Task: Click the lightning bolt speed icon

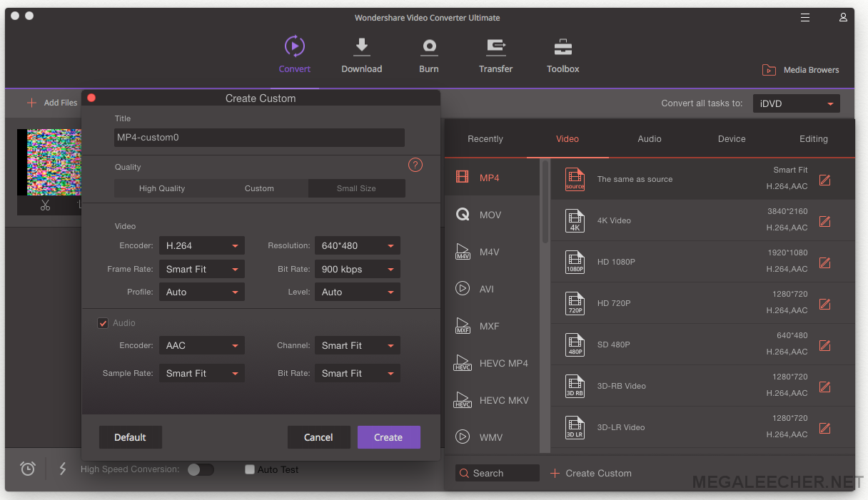Action: coord(63,469)
